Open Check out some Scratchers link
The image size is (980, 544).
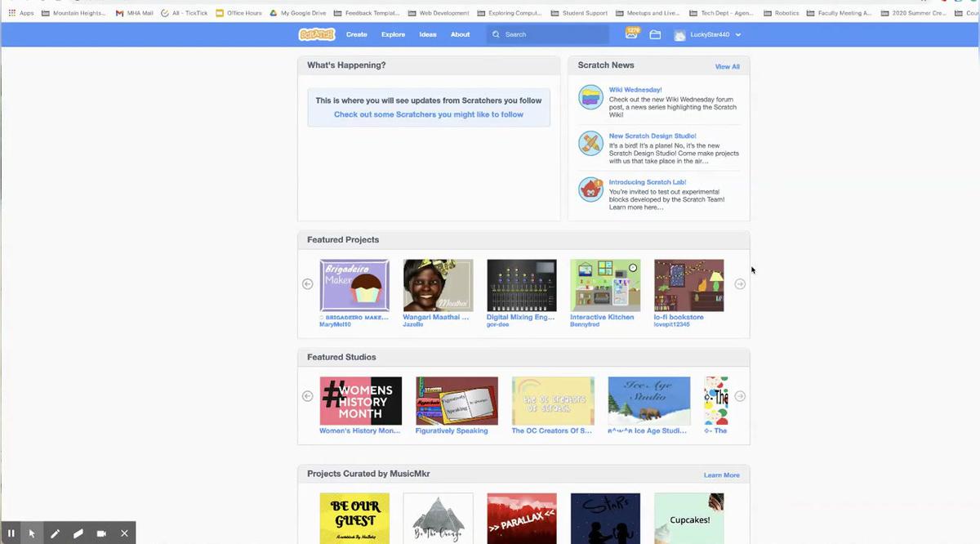coord(429,114)
